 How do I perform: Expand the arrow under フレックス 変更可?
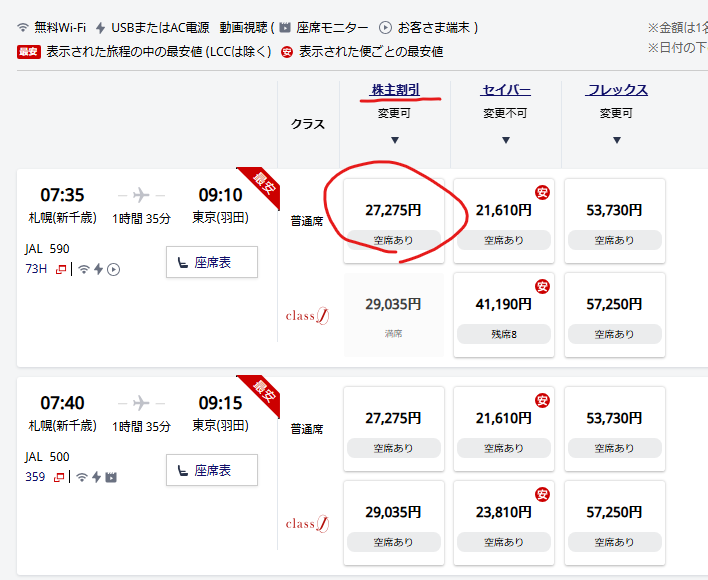[617, 140]
